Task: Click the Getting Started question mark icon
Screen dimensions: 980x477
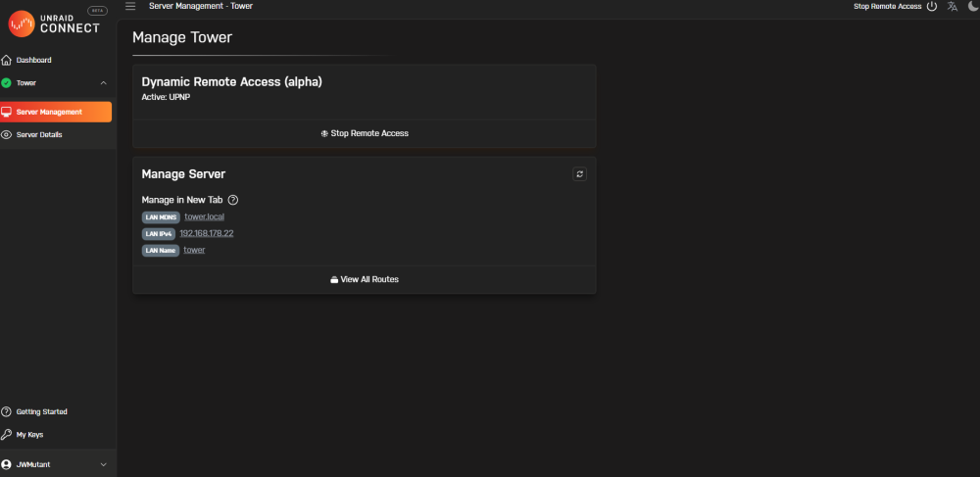Action: point(6,411)
